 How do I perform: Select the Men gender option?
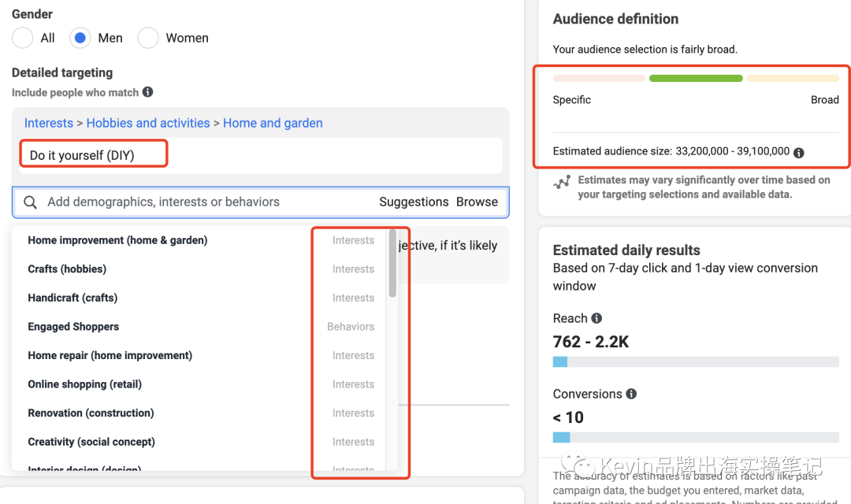click(80, 38)
